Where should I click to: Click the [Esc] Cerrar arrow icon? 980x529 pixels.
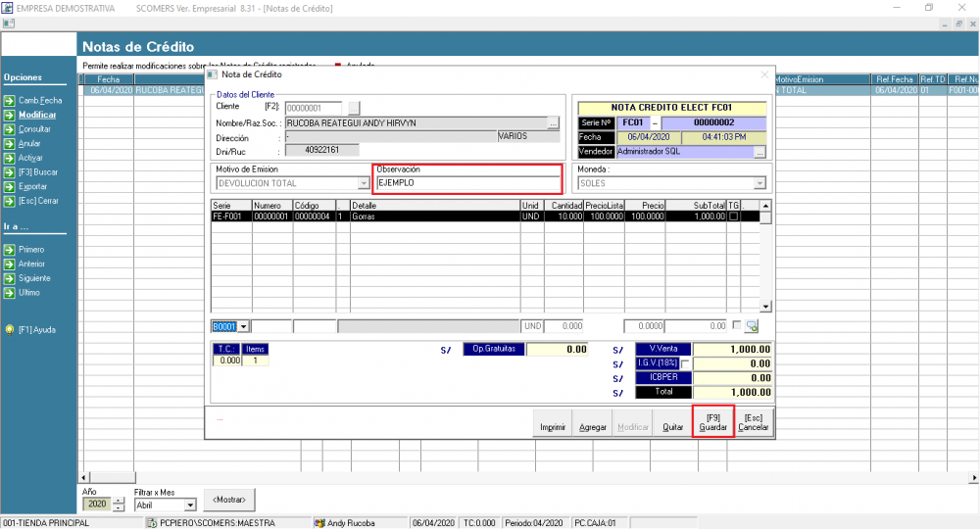pos(10,201)
